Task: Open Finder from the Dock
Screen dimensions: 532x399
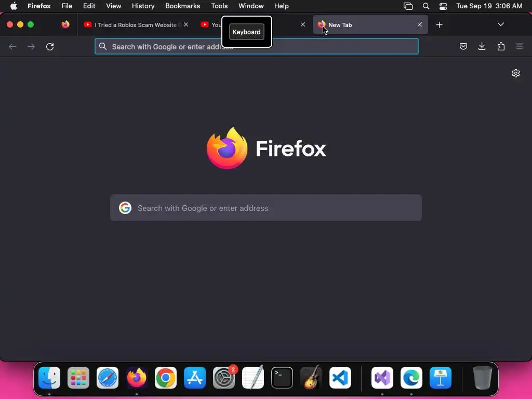Action: (x=49, y=378)
